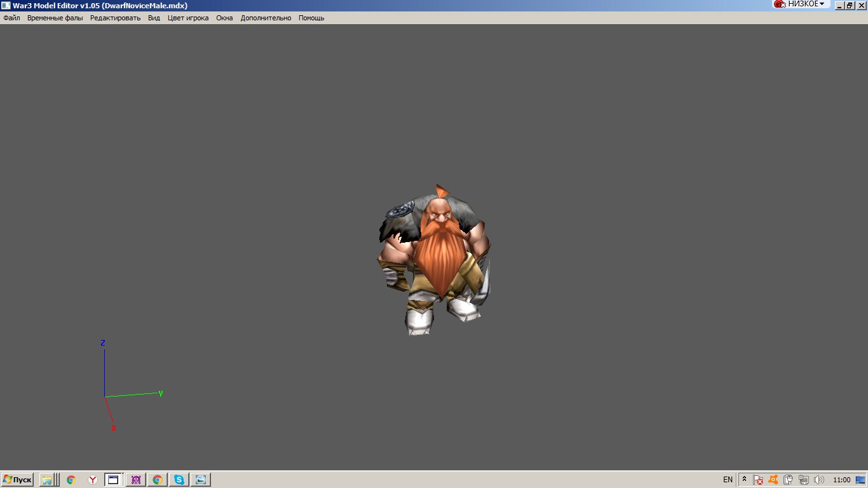Launch Chrome from quick launch
The image size is (868, 488).
point(71,480)
